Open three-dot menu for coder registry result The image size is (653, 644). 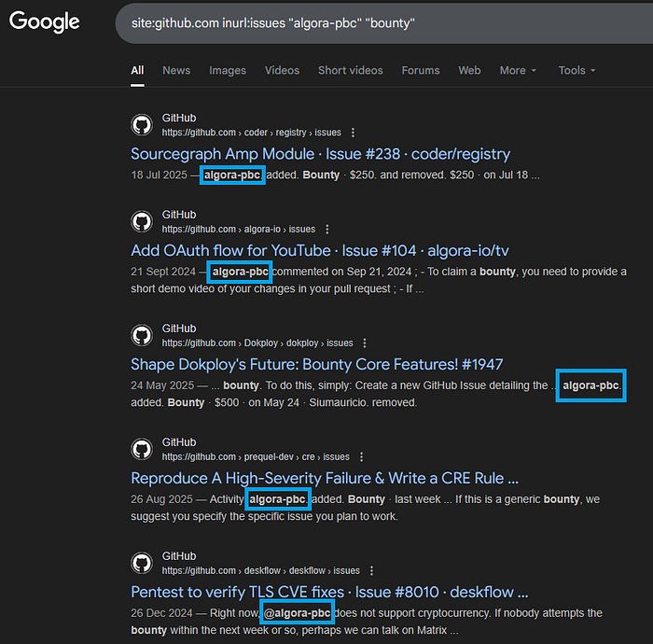coord(354,133)
